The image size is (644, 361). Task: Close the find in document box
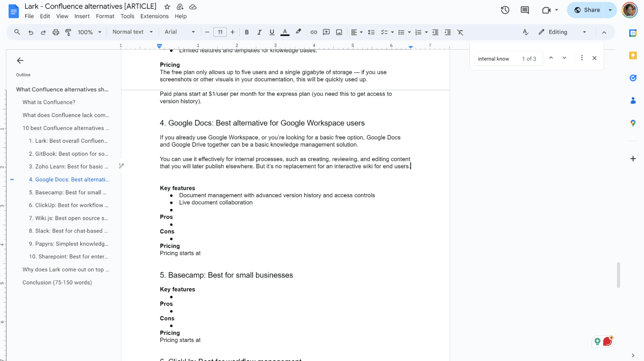(594, 58)
